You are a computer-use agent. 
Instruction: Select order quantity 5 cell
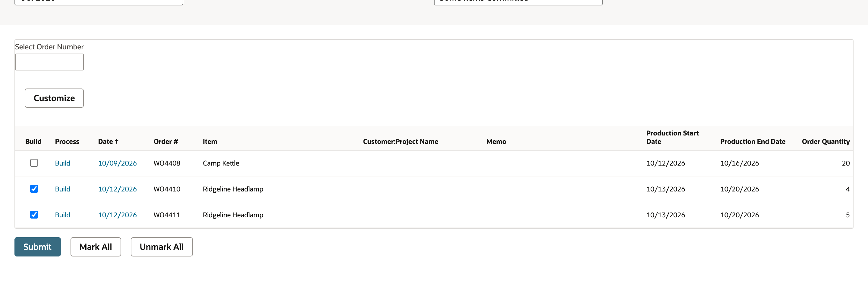[x=848, y=215]
